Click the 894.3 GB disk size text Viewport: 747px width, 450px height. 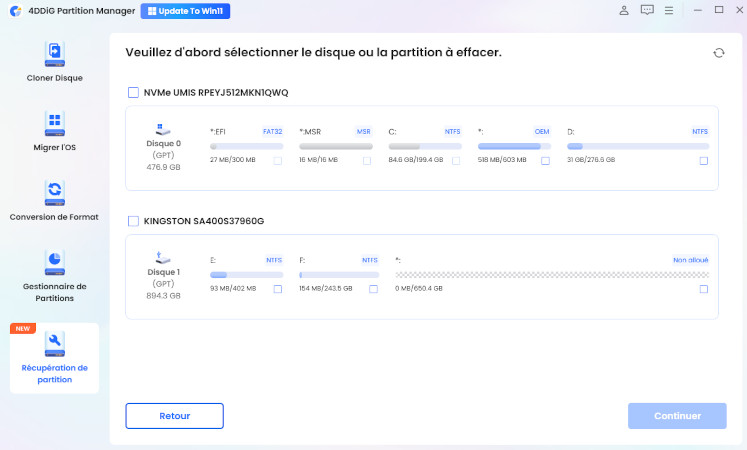[x=163, y=296]
